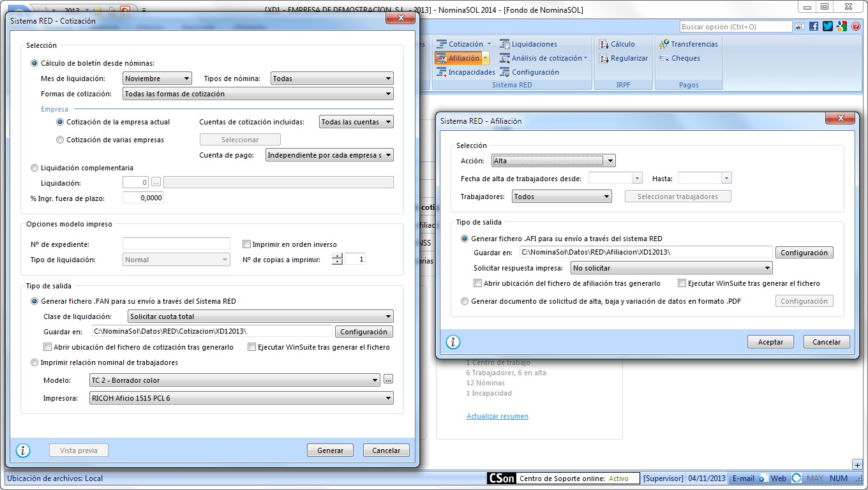Click the 04/11/2013 date in status bar
This screenshot has width=868, height=490.
coord(707,479)
